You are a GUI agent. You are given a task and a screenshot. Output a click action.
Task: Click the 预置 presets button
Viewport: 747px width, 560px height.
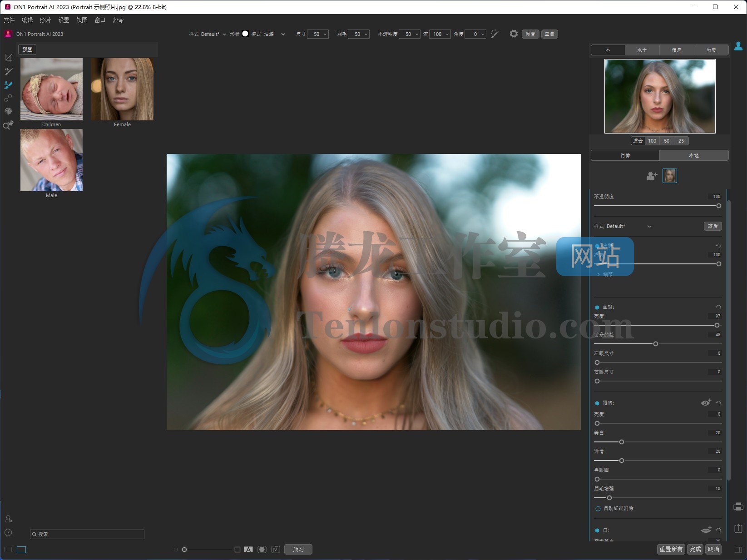27,50
